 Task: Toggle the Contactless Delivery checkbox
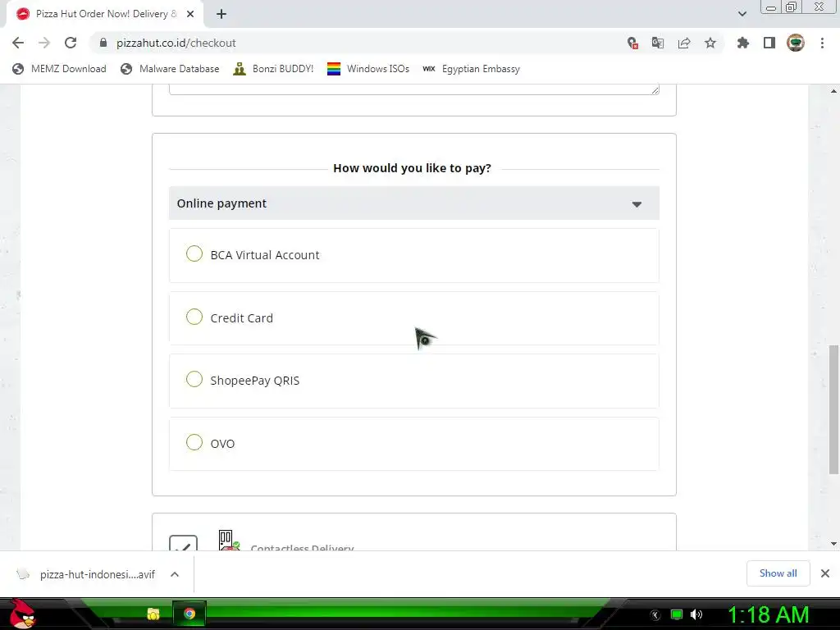pyautogui.click(x=183, y=543)
